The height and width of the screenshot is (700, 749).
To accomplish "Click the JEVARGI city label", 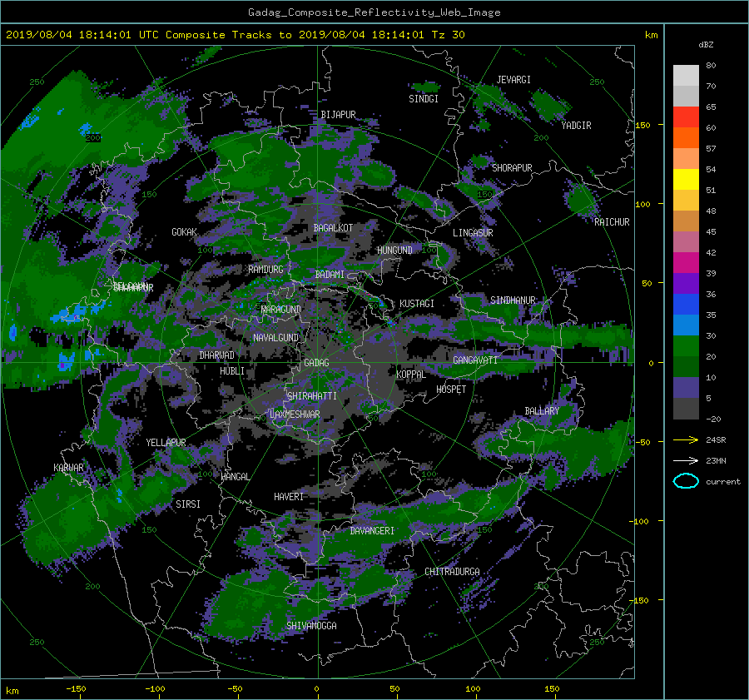I will [x=513, y=80].
